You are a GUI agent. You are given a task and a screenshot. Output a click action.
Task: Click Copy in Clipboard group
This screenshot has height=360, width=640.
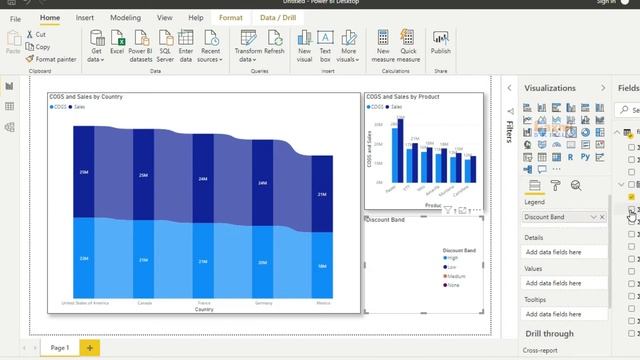coord(38,47)
